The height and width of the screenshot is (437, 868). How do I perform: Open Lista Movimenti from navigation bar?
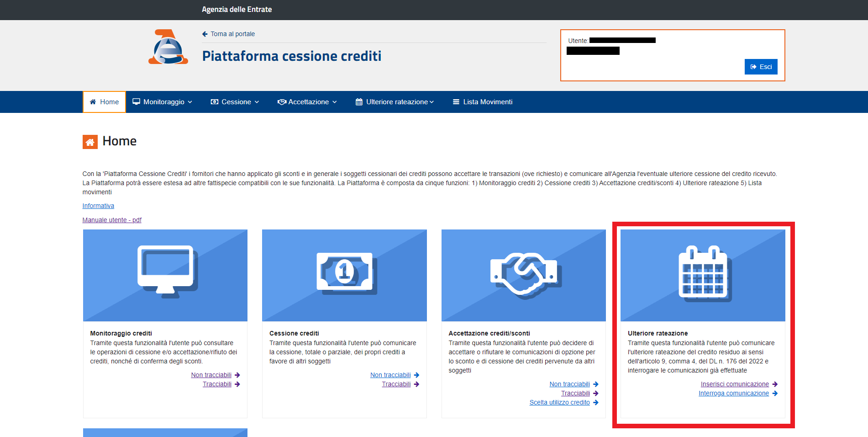tap(483, 102)
